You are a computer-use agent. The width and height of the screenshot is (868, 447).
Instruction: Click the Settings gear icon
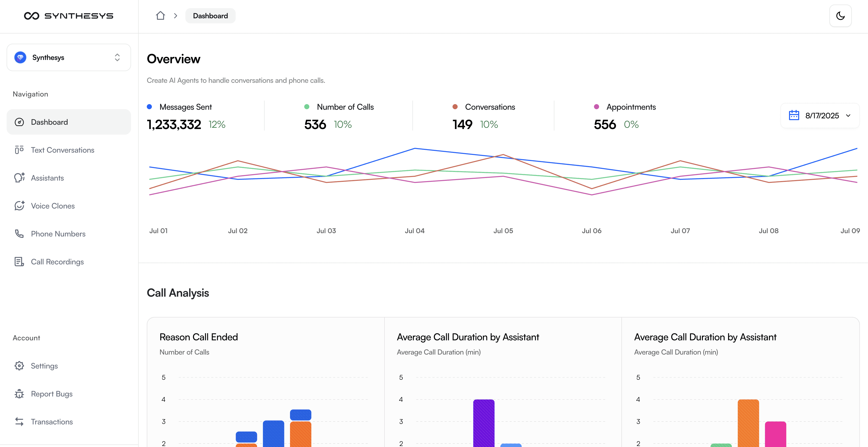coord(19,366)
